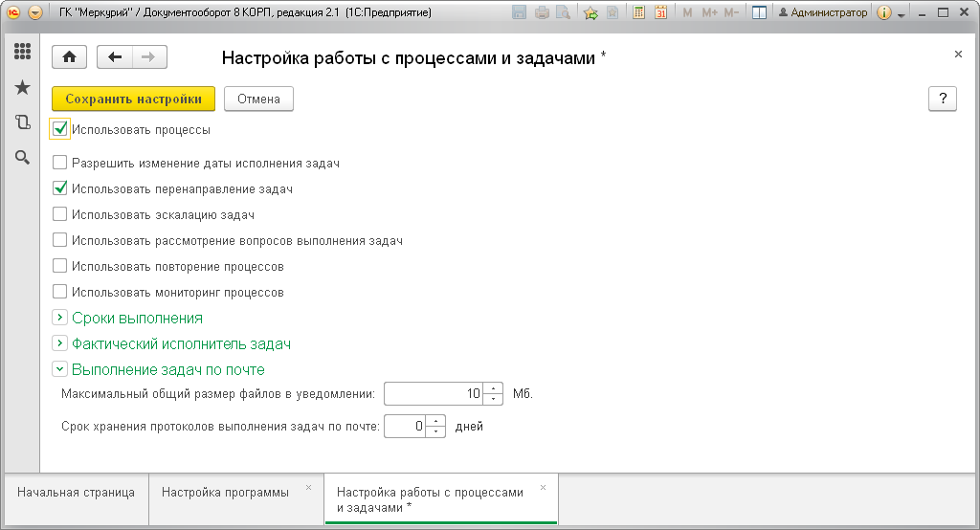
Task: Click the Сроки выполнения group title
Action: click(137, 319)
